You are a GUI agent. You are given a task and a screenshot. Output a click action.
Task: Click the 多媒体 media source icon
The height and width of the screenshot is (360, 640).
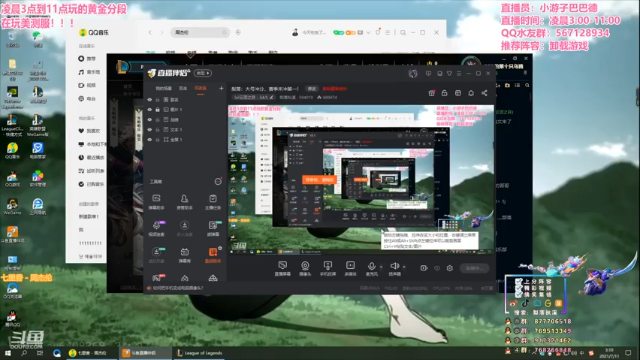point(350,268)
